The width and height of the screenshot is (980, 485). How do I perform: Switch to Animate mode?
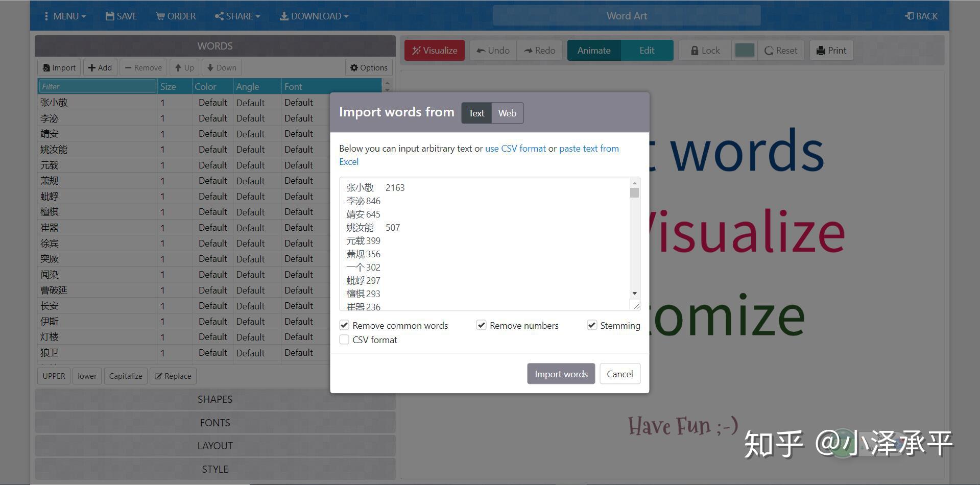click(x=594, y=51)
